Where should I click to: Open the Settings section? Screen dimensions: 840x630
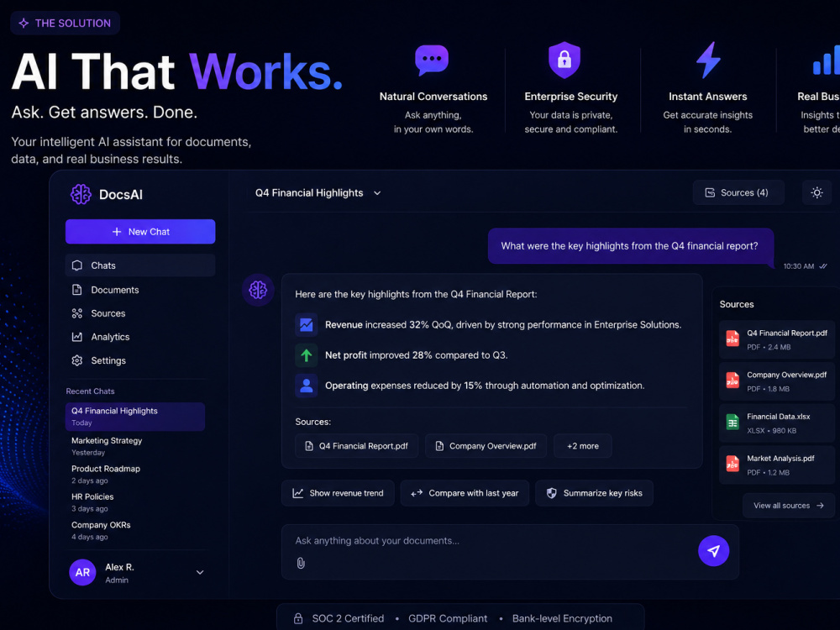140,360
